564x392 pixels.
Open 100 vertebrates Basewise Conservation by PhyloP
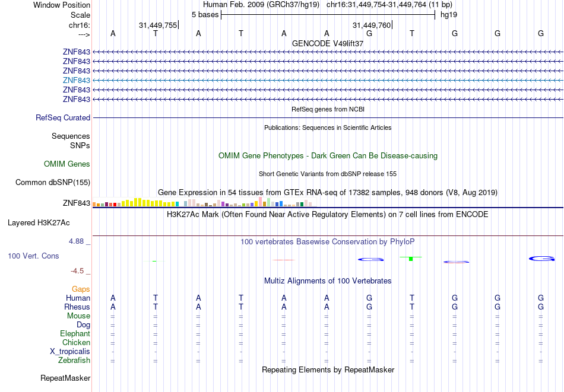click(x=328, y=242)
